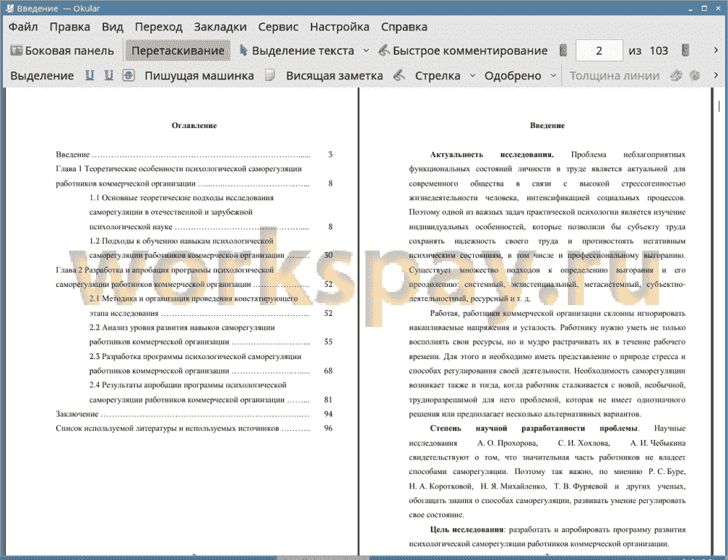Click the vertical scrollbar handle
Image resolution: width=728 pixels, height=560 pixels.
pos(719,106)
